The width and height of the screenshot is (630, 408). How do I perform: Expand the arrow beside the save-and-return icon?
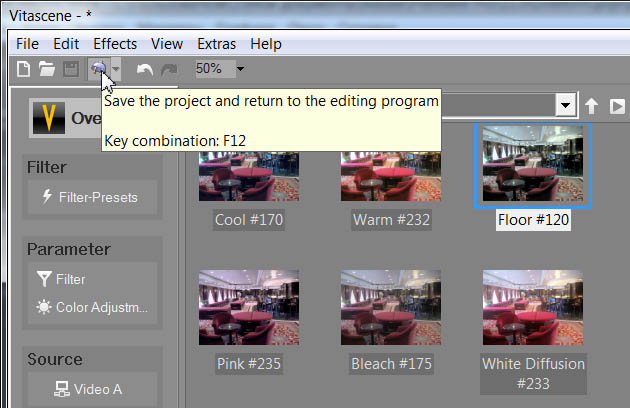click(x=117, y=69)
